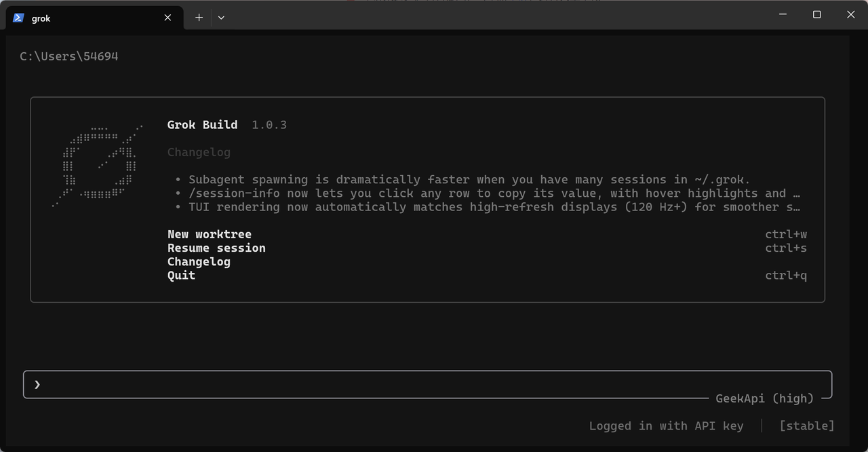Click the Logged in with API key status

(666, 426)
